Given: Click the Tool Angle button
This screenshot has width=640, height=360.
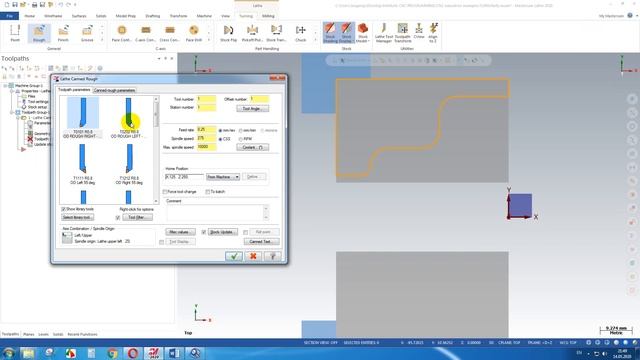Looking at the screenshot, I should pyautogui.click(x=253, y=109).
